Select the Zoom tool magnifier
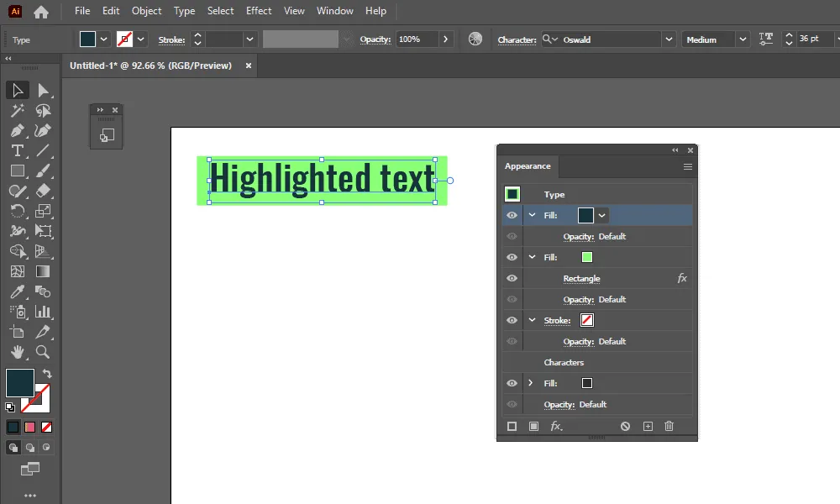840x504 pixels. point(43,352)
